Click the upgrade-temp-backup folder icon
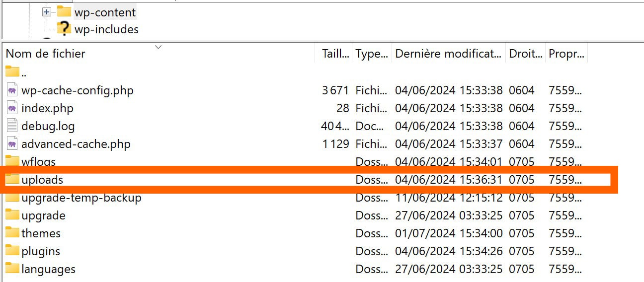Viewport: 644px width, 282px height. tap(12, 197)
